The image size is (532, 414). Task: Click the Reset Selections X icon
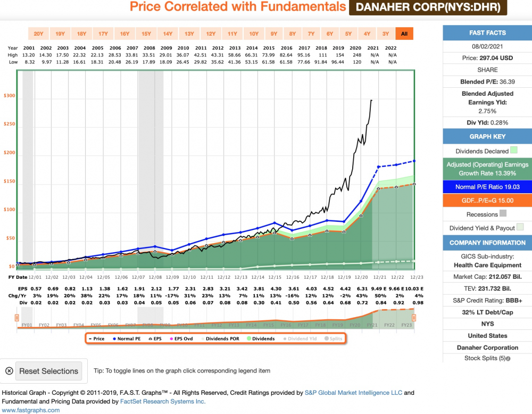[9, 371]
